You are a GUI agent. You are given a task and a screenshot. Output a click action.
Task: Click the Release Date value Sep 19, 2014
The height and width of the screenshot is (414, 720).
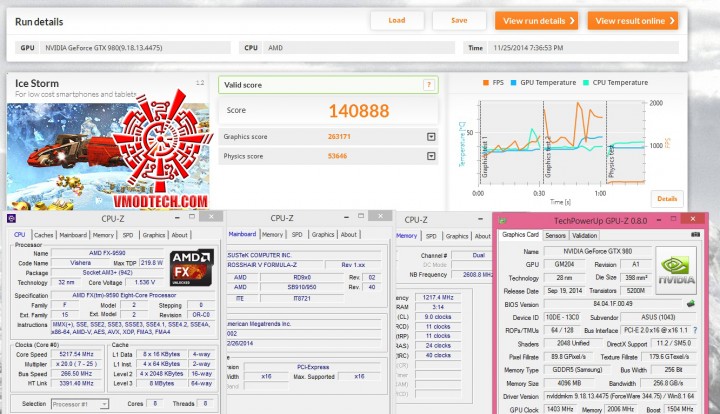pyautogui.click(x=564, y=291)
